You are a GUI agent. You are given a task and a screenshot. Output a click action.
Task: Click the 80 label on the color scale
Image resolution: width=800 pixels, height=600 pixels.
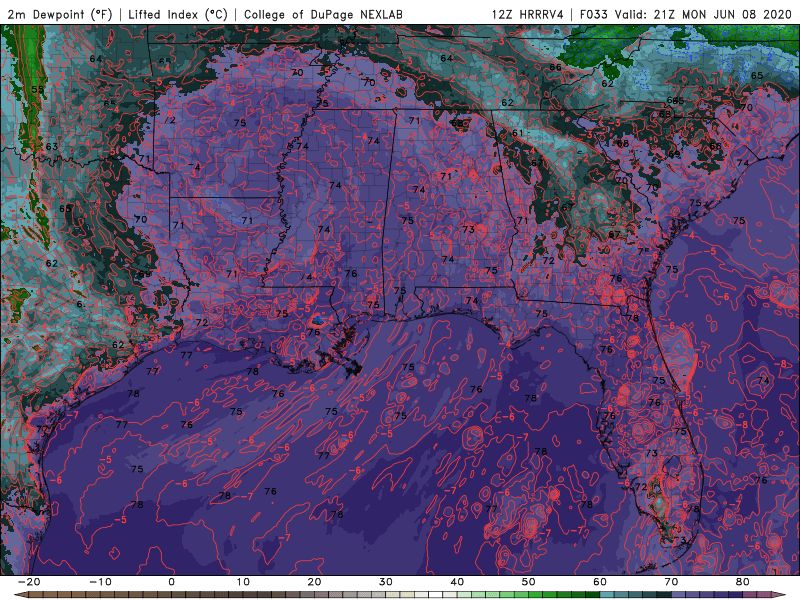pyautogui.click(x=743, y=582)
